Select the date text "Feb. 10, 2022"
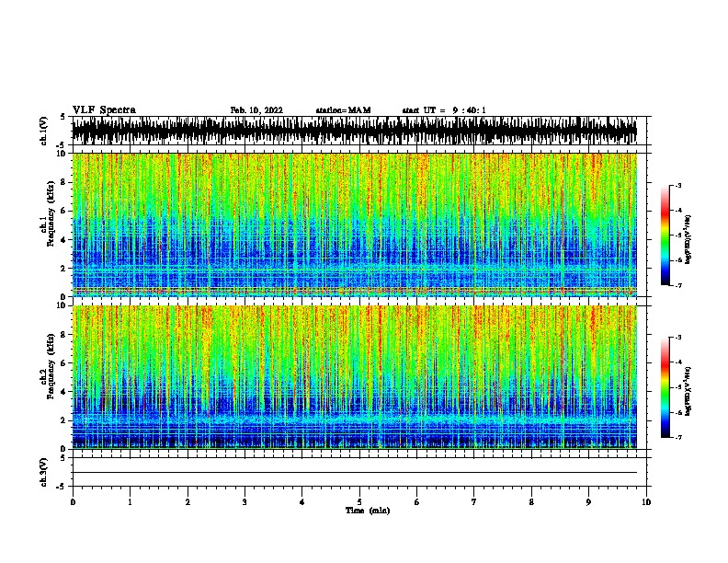728x563 pixels. click(x=256, y=110)
